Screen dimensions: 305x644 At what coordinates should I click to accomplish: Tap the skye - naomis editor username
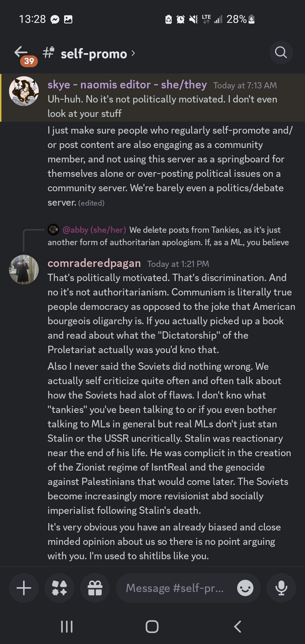[127, 85]
